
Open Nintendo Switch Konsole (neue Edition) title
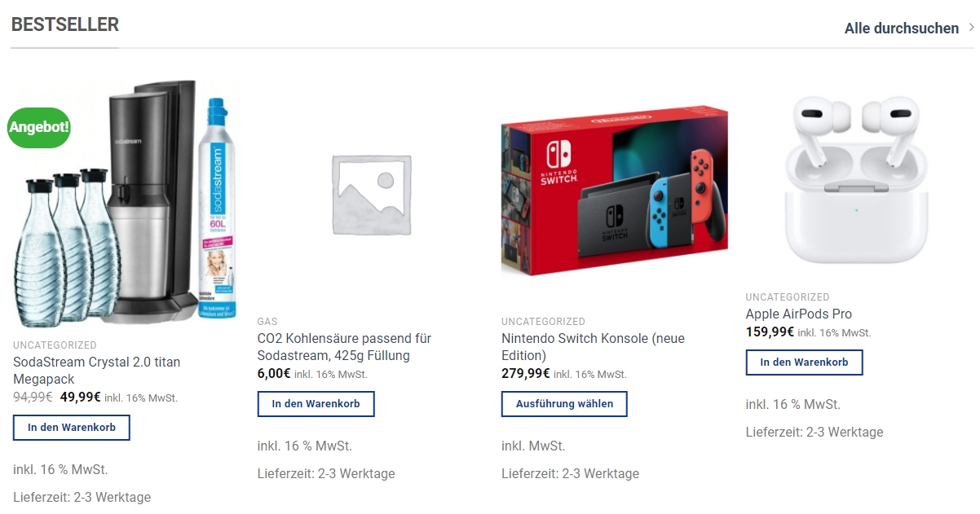point(593,347)
